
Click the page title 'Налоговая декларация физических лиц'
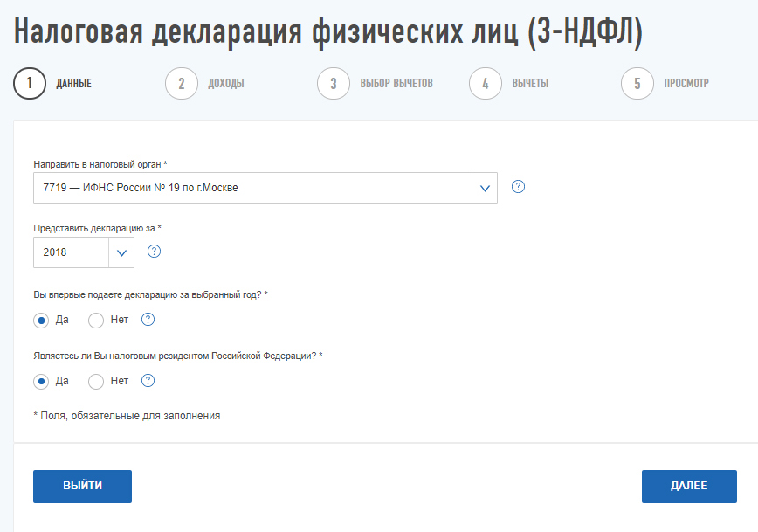(327, 32)
